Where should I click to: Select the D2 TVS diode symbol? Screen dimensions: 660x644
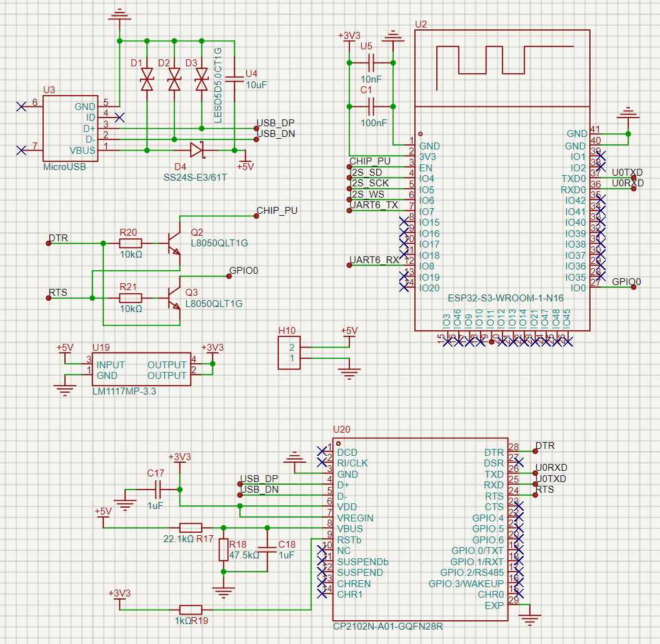click(x=174, y=79)
